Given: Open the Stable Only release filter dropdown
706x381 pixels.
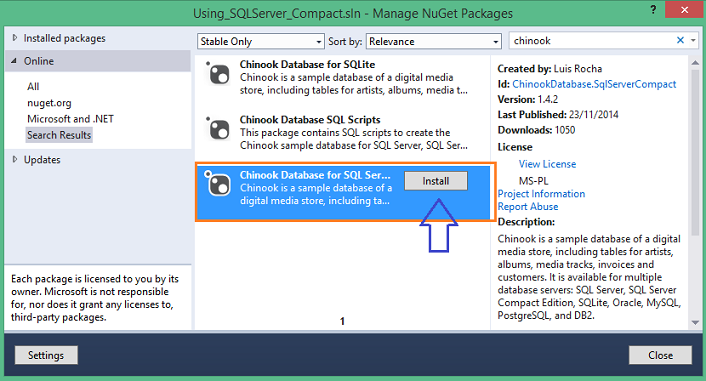Looking at the screenshot, I should click(261, 41).
